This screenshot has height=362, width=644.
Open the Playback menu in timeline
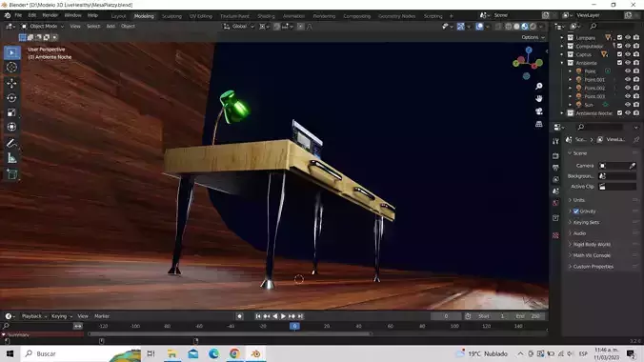pyautogui.click(x=33, y=316)
